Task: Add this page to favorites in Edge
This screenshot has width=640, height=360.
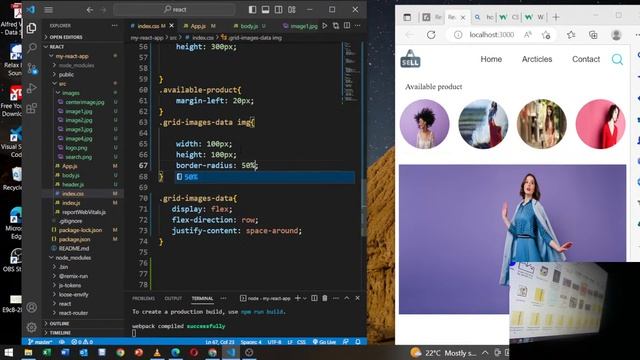Action: tap(546, 35)
